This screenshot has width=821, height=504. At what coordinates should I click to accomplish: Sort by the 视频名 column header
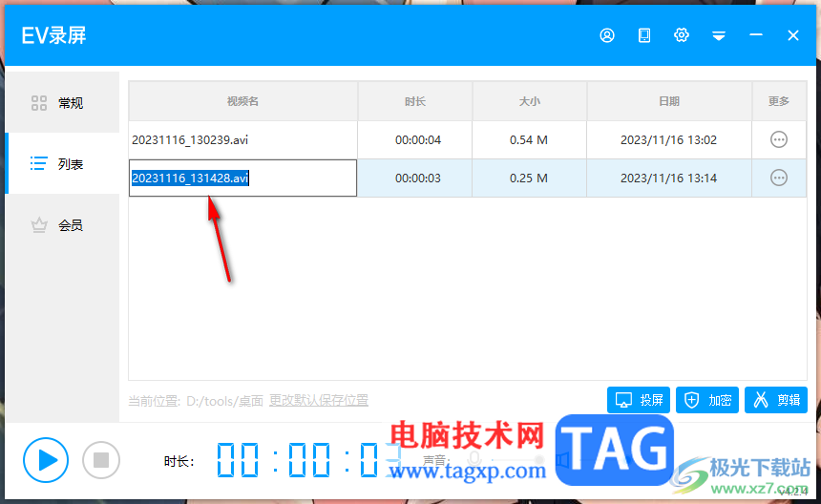pyautogui.click(x=242, y=101)
